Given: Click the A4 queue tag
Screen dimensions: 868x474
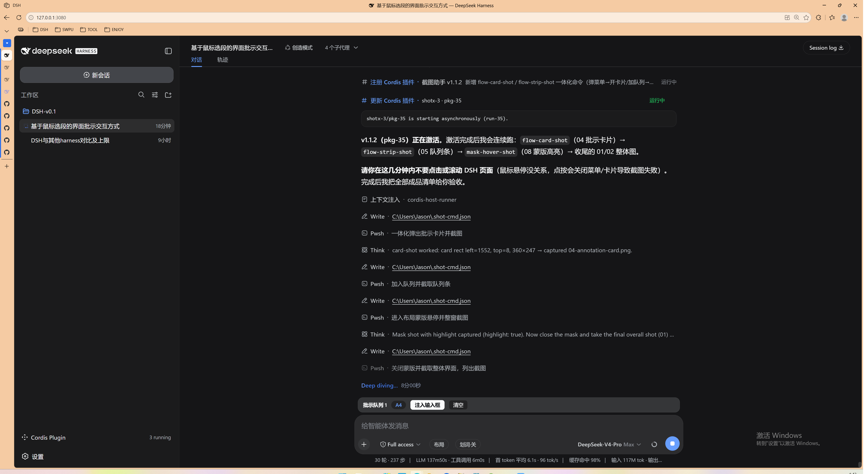Looking at the screenshot, I should pos(398,405).
